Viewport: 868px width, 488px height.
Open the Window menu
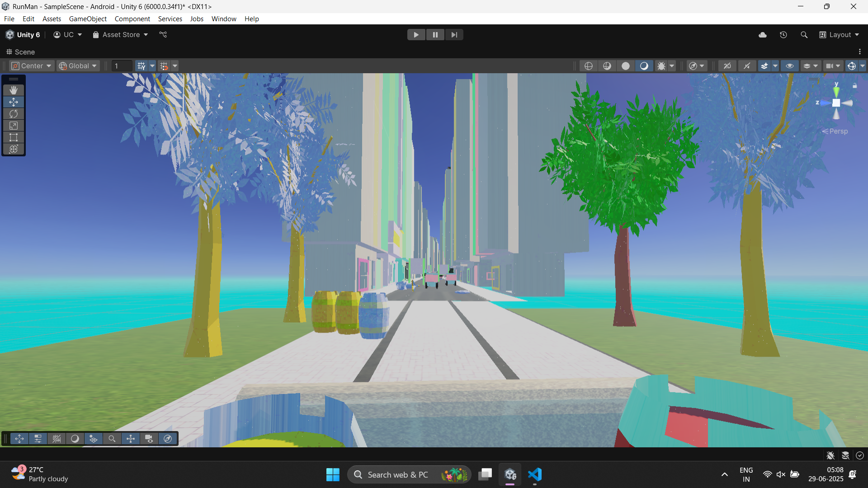pos(224,19)
